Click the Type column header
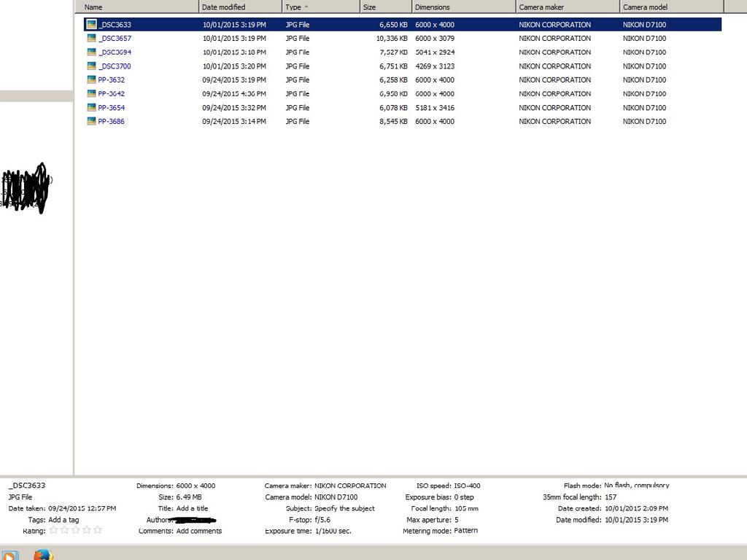Screen dimensions: 747x560 (321, 7)
